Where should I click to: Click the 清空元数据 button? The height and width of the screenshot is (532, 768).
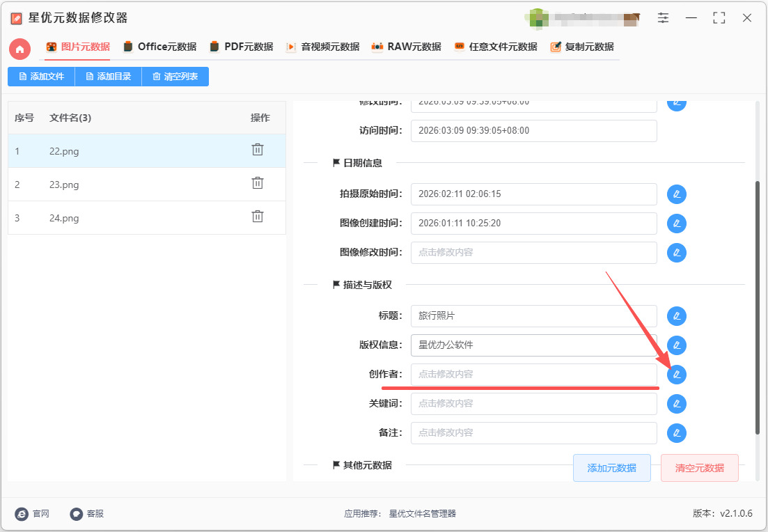point(700,468)
